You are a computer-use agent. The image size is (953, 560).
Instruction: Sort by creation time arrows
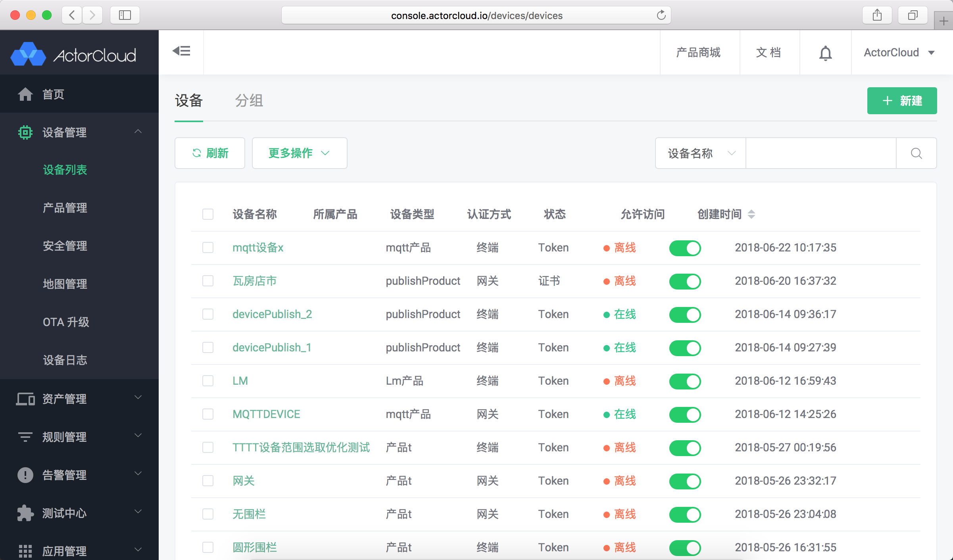(x=751, y=214)
